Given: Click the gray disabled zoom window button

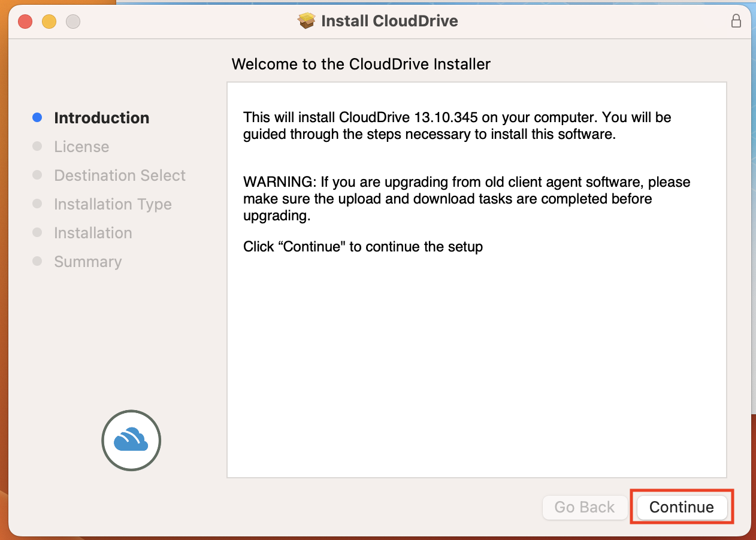Looking at the screenshot, I should click(73, 22).
